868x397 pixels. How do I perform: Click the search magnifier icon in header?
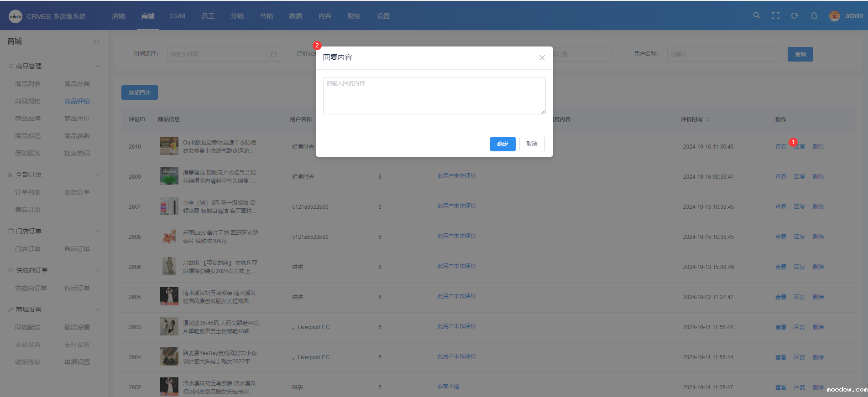756,15
